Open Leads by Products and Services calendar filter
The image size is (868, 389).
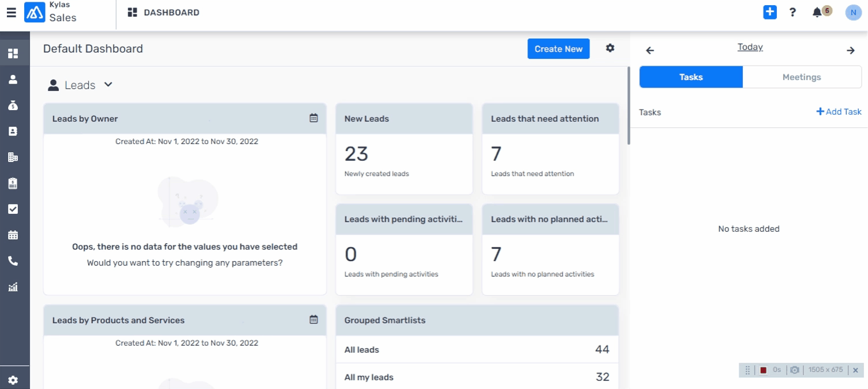pyautogui.click(x=314, y=319)
